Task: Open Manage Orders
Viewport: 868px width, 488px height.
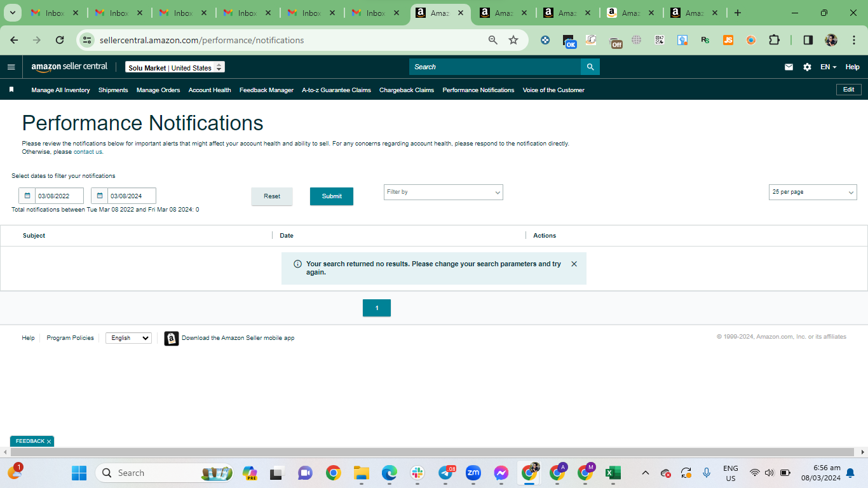Action: point(158,90)
